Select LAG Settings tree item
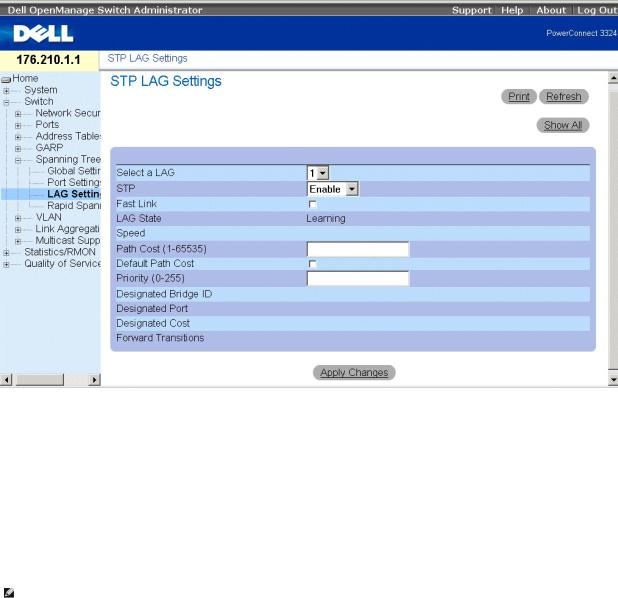This screenshot has width=618, height=598. click(74, 194)
